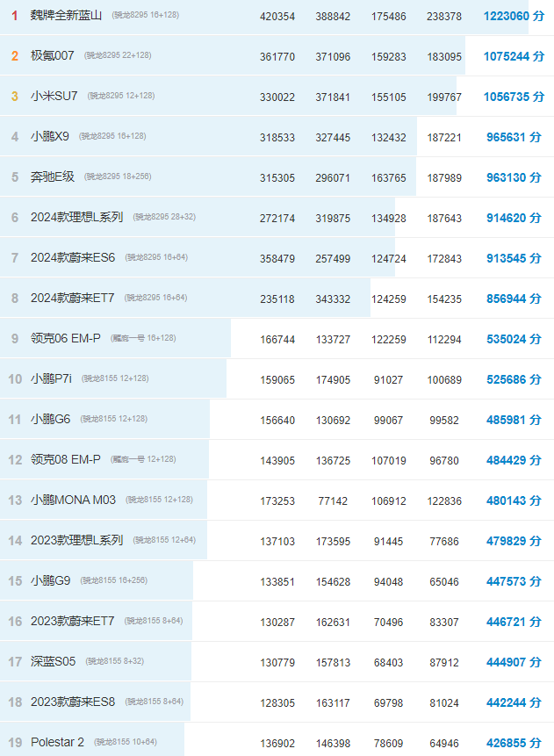Select total score 444907 分
The height and width of the screenshot is (756, 554).
[514, 662]
